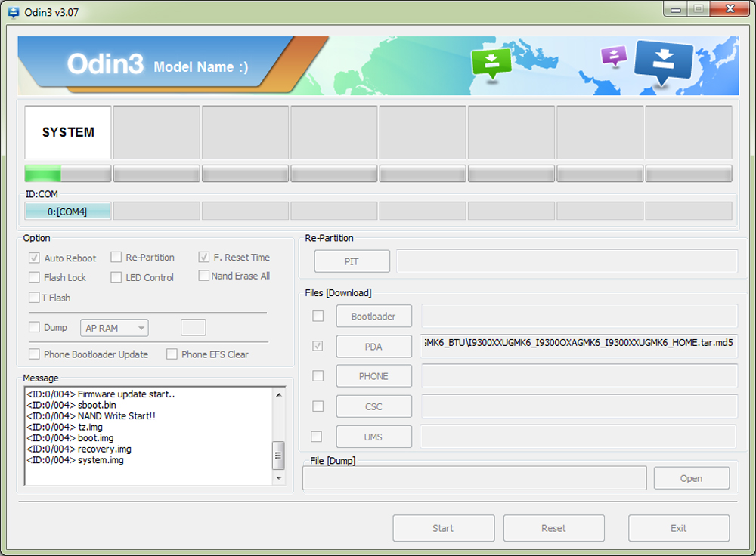Click the purple download bubble icon in banner
The image size is (756, 556).
614,56
